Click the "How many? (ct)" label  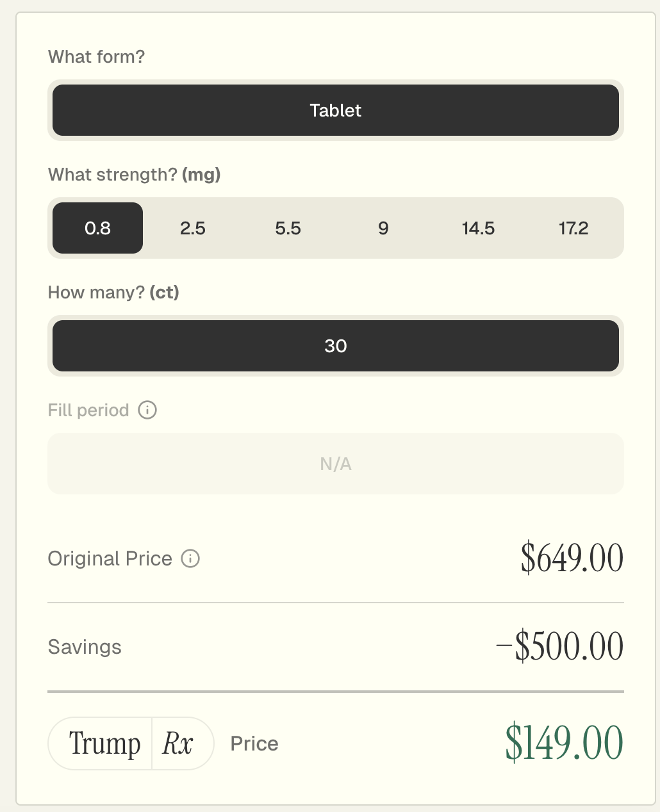click(113, 293)
